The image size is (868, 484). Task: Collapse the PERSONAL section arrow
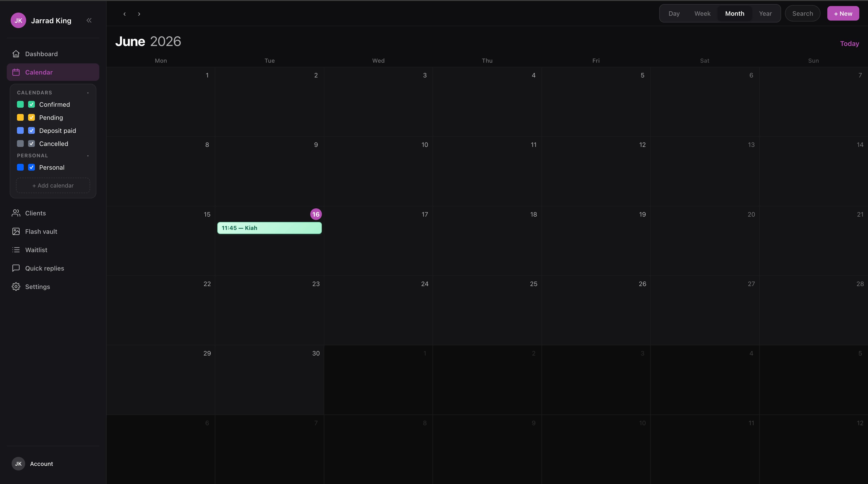click(88, 156)
